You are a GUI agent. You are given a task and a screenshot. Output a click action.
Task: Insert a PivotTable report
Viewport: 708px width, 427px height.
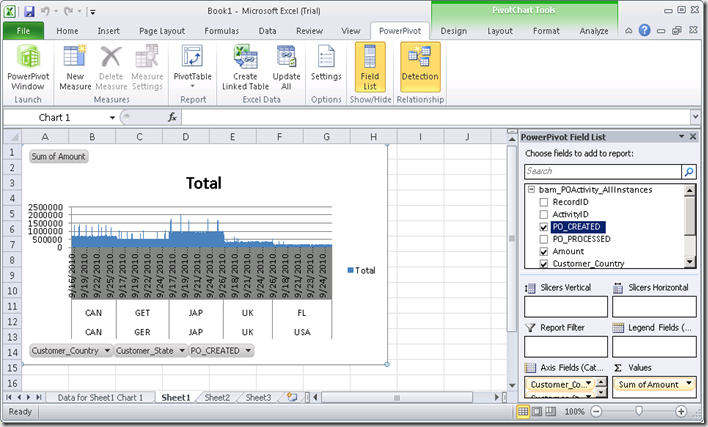(x=193, y=68)
